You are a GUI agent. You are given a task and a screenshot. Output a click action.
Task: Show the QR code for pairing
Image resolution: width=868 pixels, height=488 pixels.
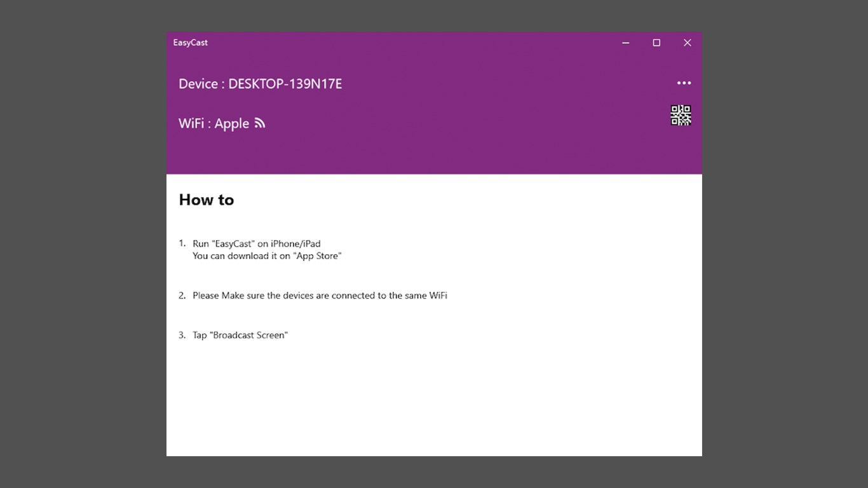681,115
